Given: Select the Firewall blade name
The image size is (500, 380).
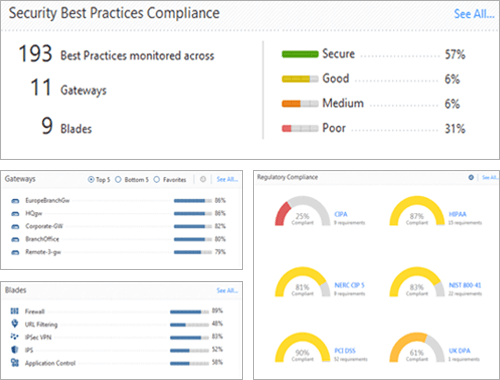Looking at the screenshot, I should tap(35, 311).
